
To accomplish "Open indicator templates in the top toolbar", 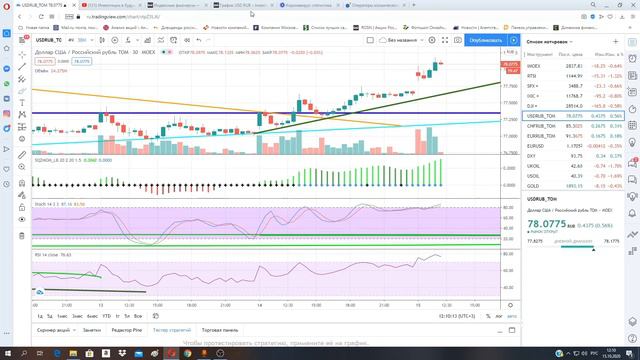I will [x=161, y=40].
